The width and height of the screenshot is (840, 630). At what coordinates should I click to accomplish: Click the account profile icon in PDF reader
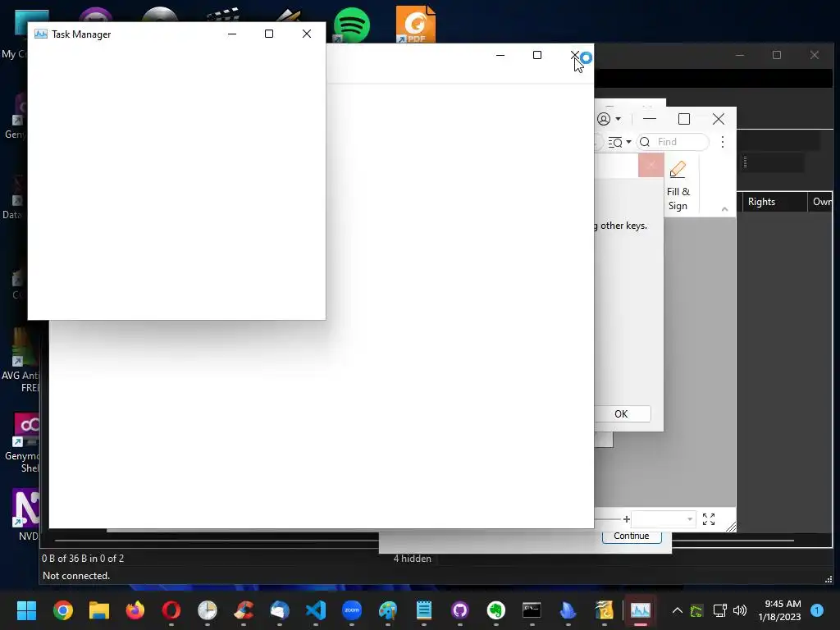pyautogui.click(x=604, y=119)
